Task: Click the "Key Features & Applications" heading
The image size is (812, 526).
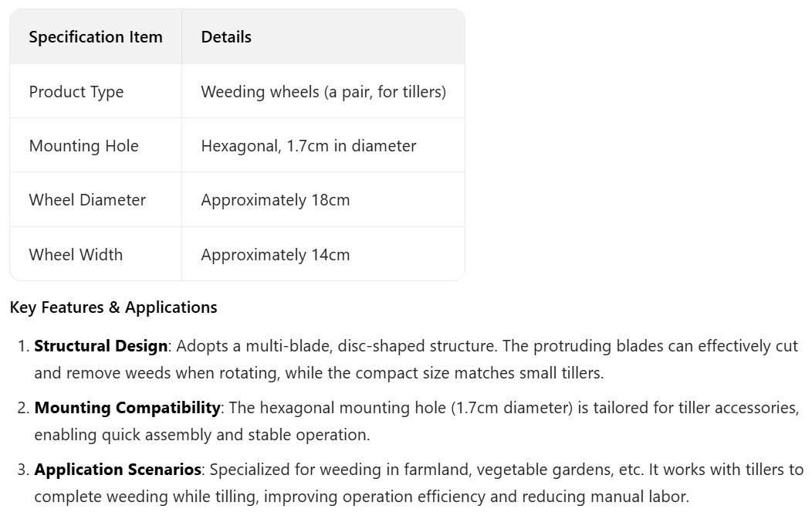Action: pos(113,307)
